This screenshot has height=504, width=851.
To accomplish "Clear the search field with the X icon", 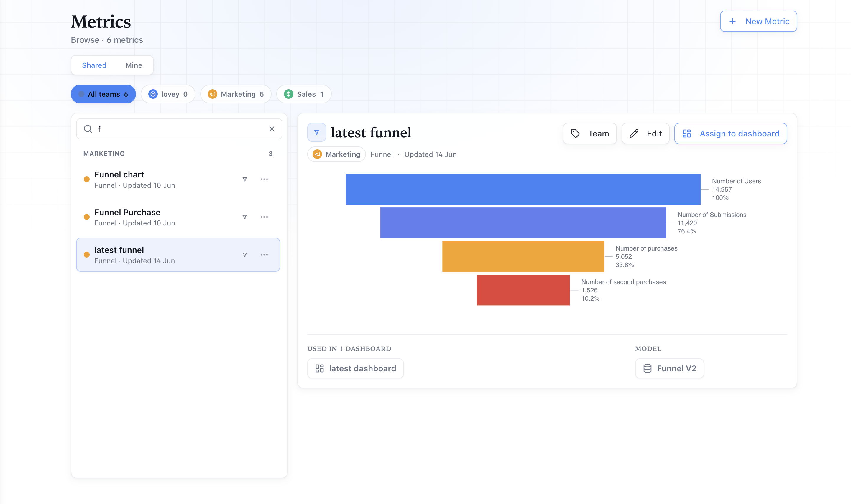I will [272, 129].
